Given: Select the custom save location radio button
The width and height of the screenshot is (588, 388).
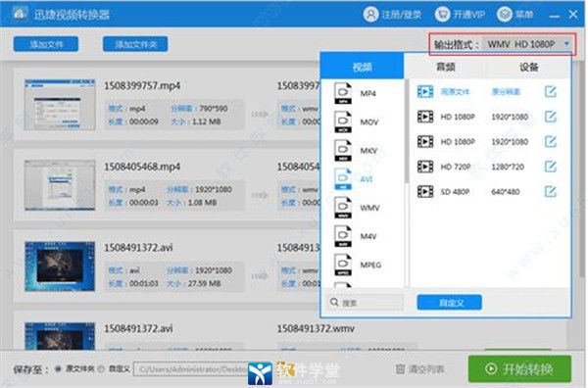Looking at the screenshot, I should click(x=101, y=368).
